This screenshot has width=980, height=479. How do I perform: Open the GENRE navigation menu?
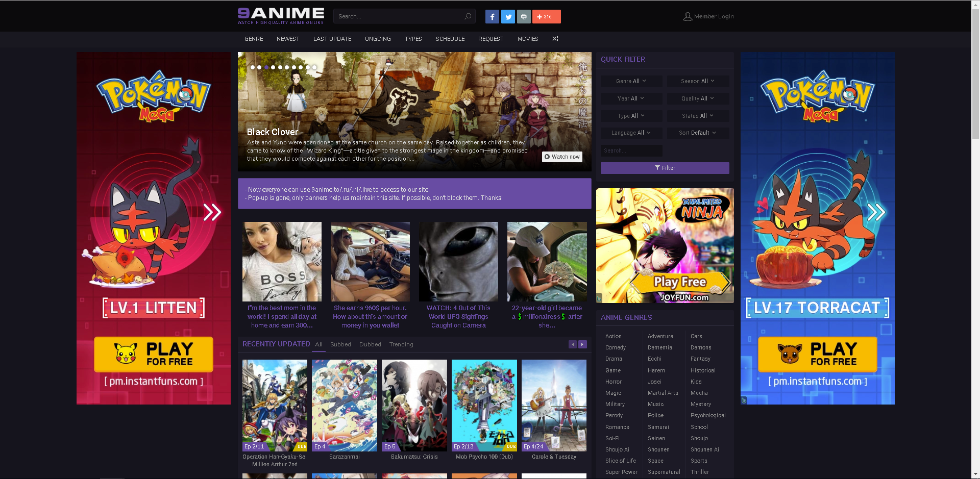254,39
